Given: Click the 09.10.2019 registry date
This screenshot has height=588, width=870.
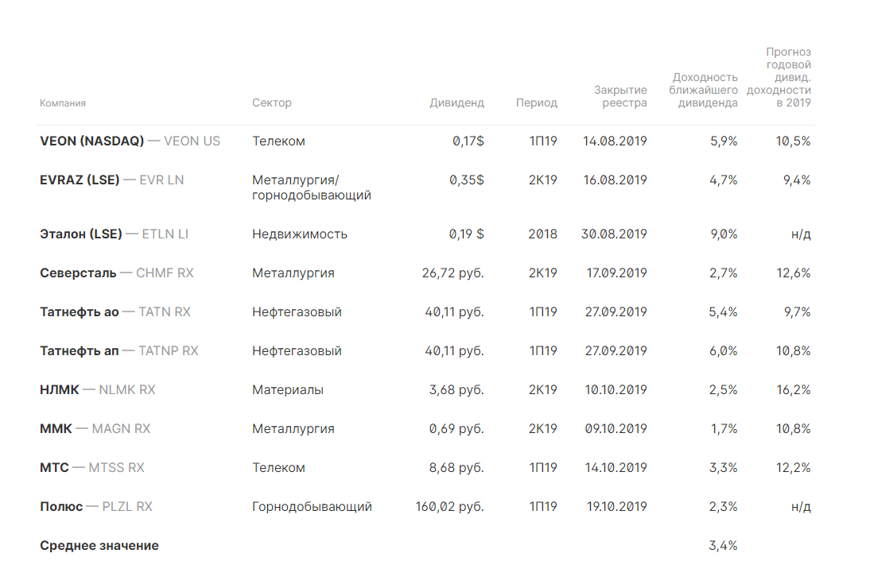Looking at the screenshot, I should pyautogui.click(x=616, y=428).
